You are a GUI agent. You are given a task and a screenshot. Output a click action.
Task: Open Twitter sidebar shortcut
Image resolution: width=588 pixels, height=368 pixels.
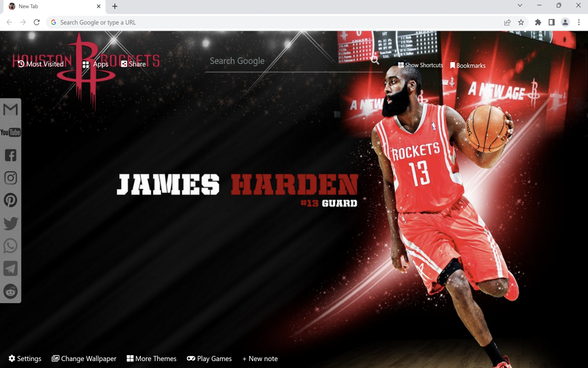click(x=11, y=223)
